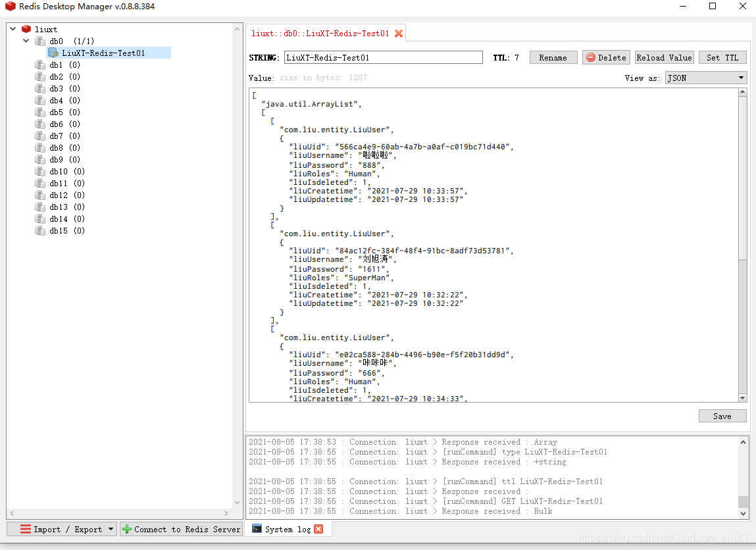
Task: Click the db6 database icon
Action: [41, 124]
